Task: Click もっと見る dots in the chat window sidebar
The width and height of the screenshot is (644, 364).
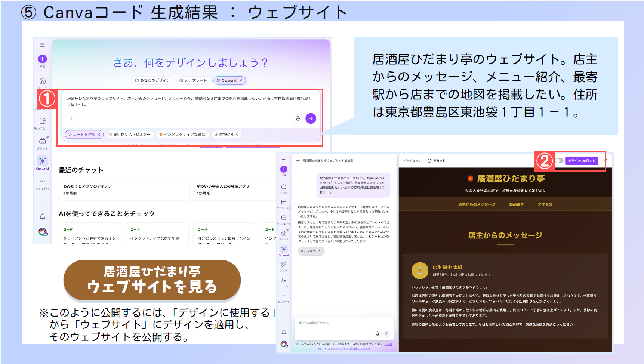Action: 284,296
